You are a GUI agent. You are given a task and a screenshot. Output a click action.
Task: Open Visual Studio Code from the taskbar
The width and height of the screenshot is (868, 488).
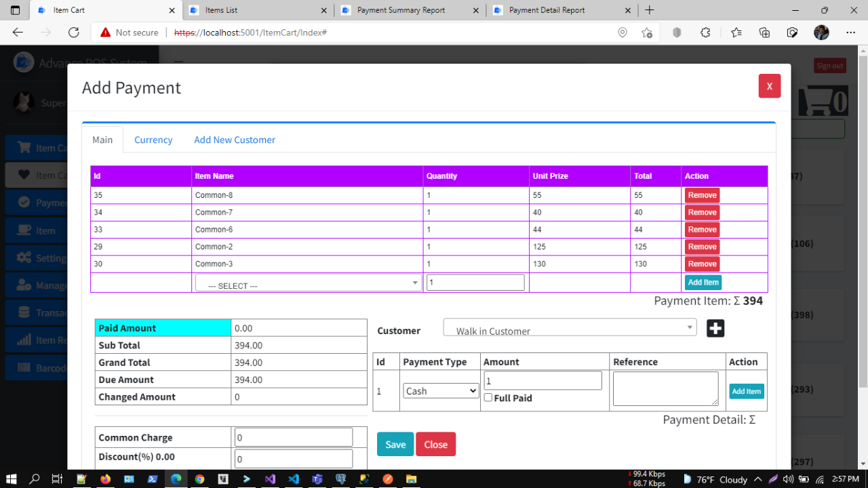[x=294, y=479]
